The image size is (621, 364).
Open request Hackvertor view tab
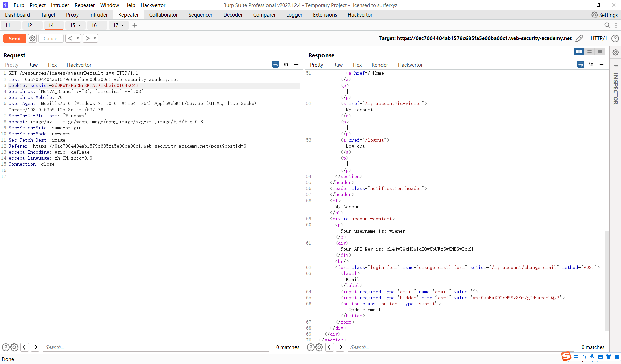(x=79, y=65)
